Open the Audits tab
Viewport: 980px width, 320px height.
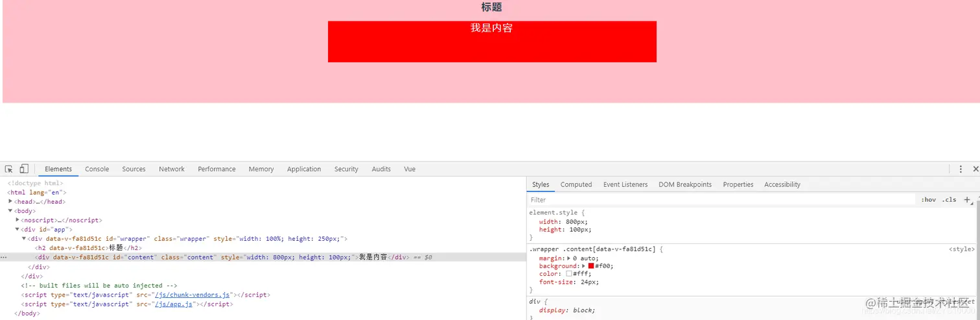click(381, 169)
